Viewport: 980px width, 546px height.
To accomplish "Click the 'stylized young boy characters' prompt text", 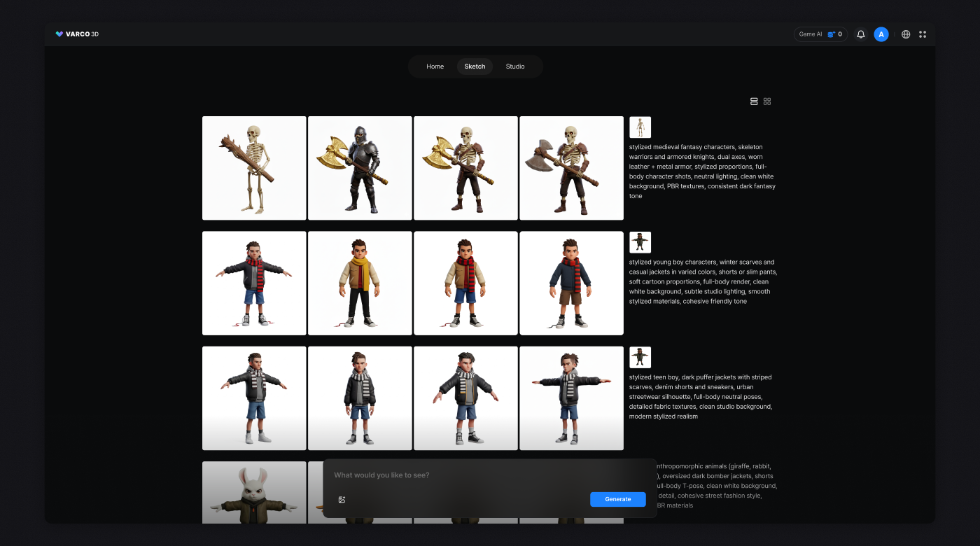I will (703, 281).
